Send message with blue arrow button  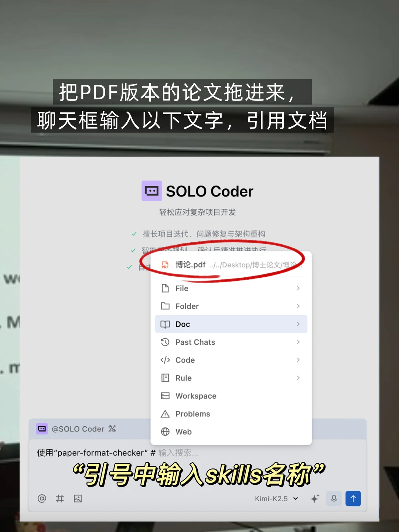[x=353, y=498]
